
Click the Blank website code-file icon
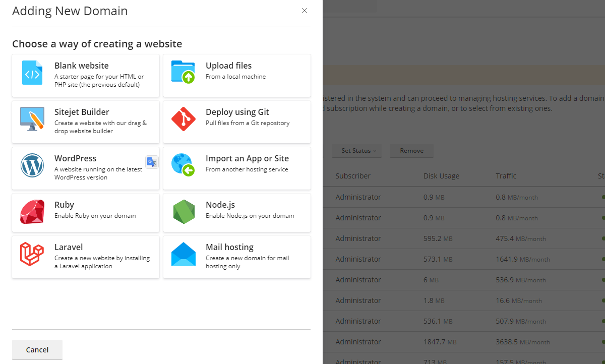coord(32,73)
